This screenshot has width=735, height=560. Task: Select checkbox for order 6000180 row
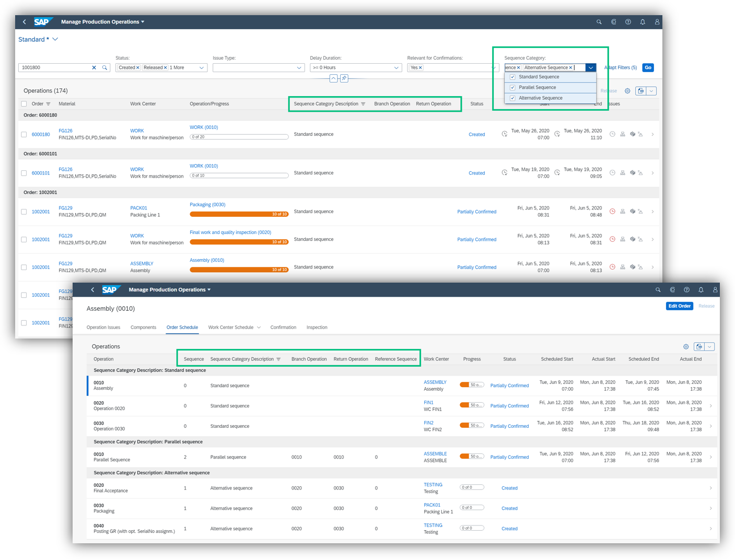pyautogui.click(x=24, y=134)
